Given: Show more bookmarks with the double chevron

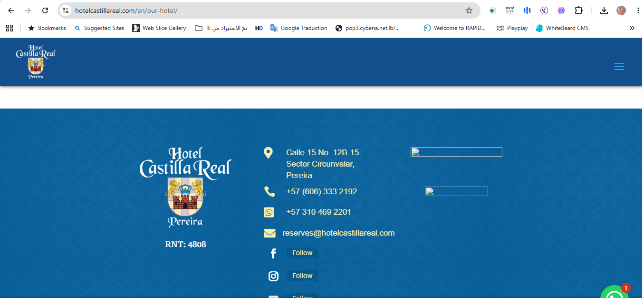Looking at the screenshot, I should pyautogui.click(x=632, y=28).
